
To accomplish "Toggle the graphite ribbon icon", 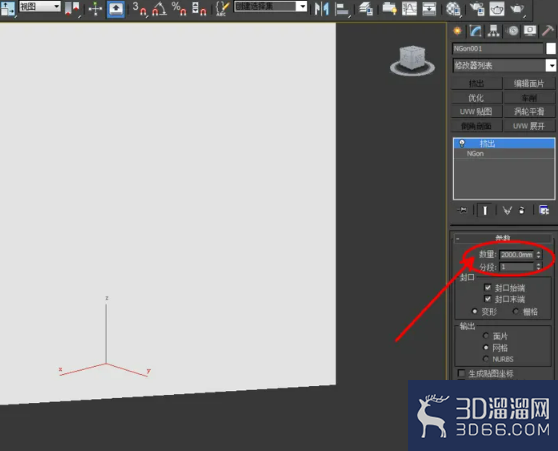I will [389, 9].
